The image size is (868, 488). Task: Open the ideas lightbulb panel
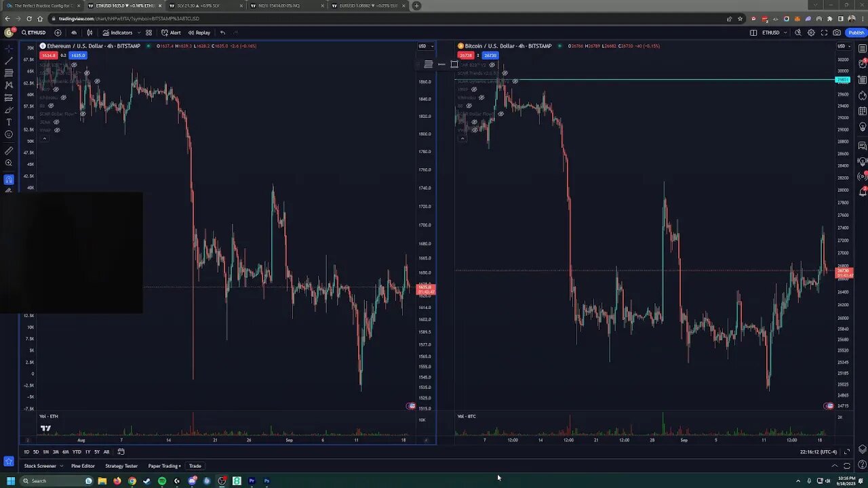pos(862,127)
